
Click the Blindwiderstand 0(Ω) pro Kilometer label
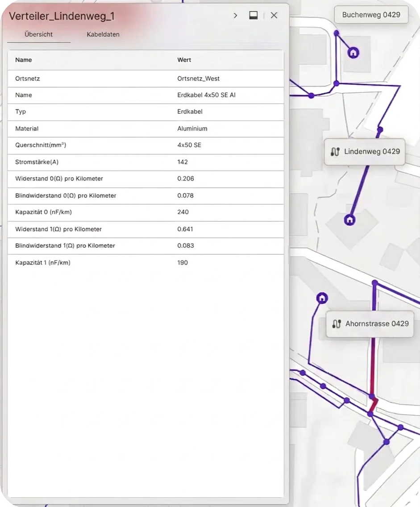[x=66, y=195]
